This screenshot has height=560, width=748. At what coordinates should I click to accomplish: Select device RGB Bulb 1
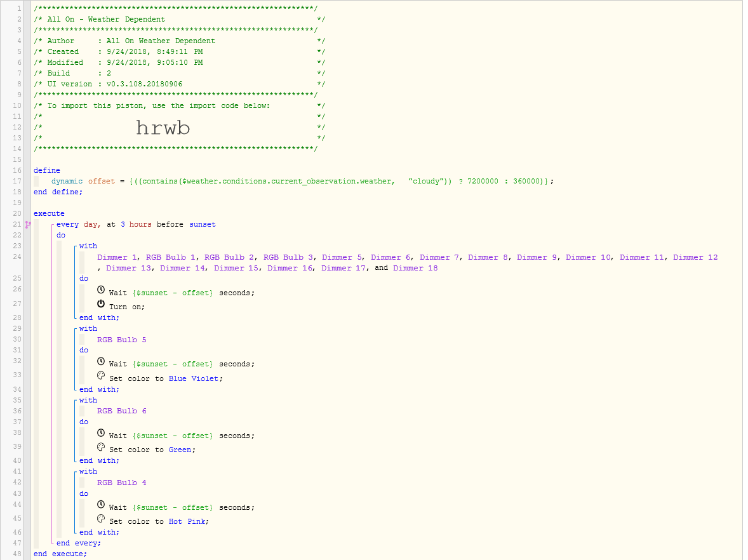171,257
